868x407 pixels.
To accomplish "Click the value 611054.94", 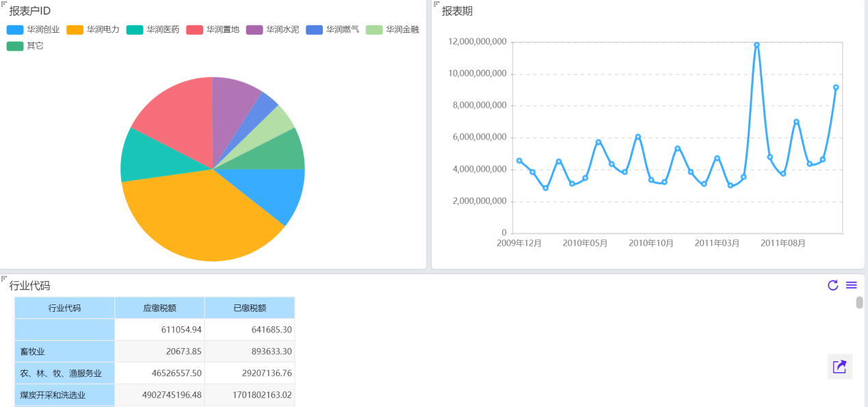I will pyautogui.click(x=181, y=330).
